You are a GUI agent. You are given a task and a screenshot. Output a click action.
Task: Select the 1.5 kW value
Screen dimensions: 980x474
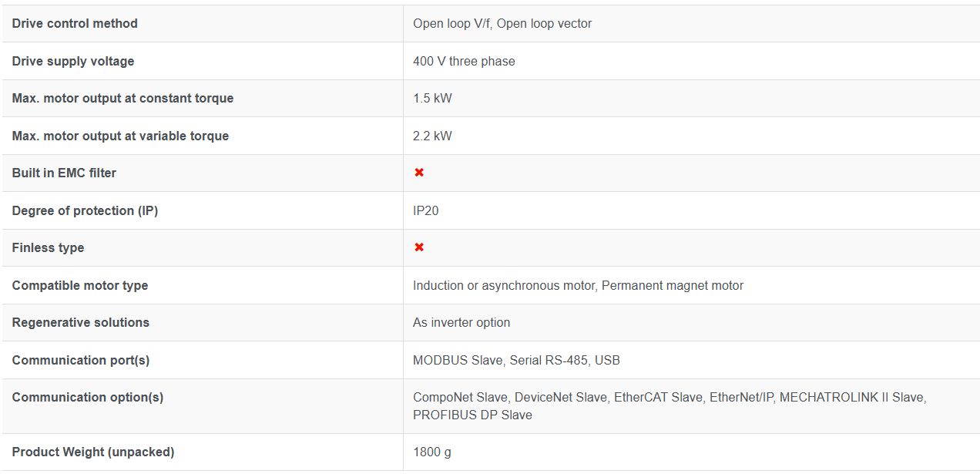tap(432, 98)
